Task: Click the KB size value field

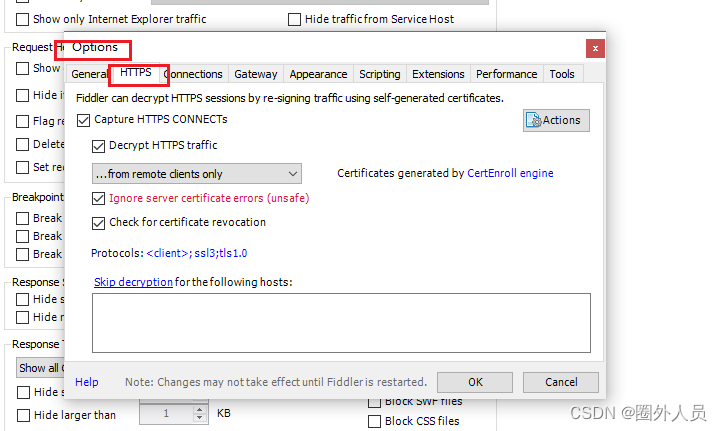Action: click(166, 414)
